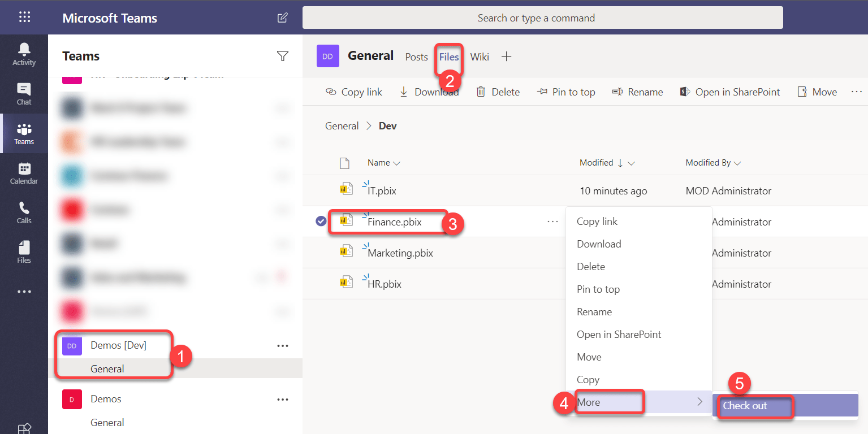Open the Activity bell icon

[24, 54]
